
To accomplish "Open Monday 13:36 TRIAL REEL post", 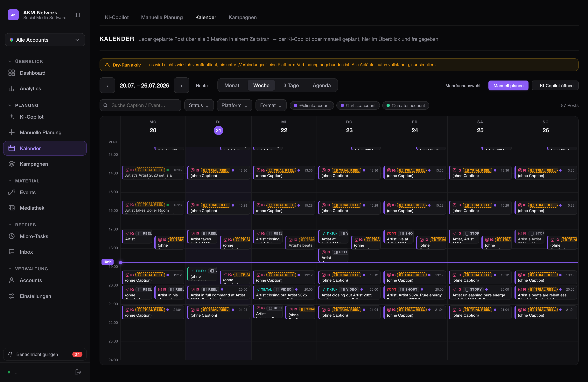I will pyautogui.click(x=153, y=173).
